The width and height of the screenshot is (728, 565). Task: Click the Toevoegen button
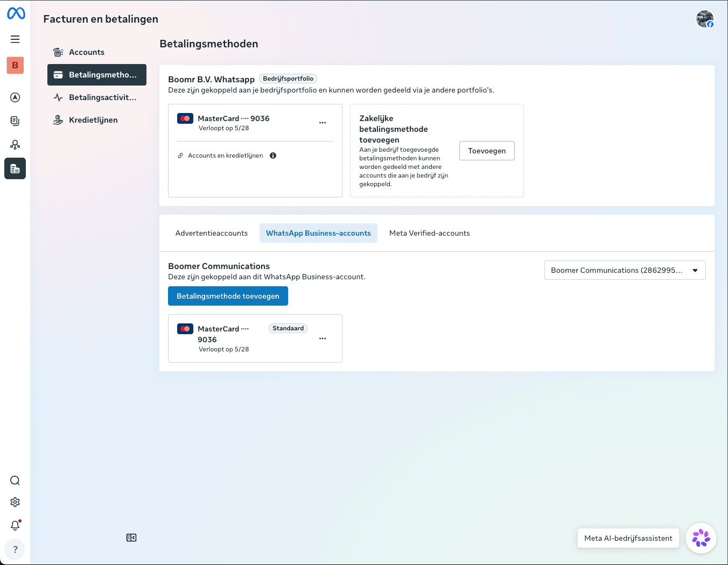(487, 151)
